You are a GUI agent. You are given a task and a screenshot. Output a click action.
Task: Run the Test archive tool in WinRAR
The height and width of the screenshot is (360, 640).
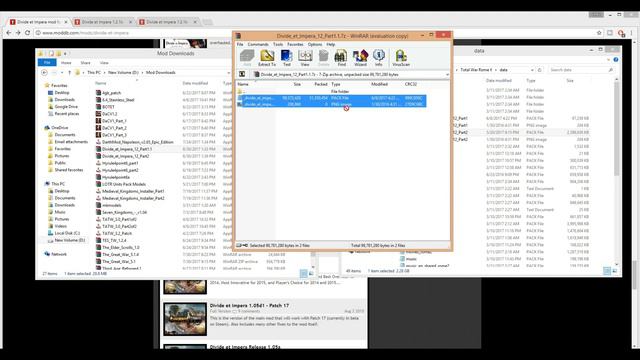point(287,58)
